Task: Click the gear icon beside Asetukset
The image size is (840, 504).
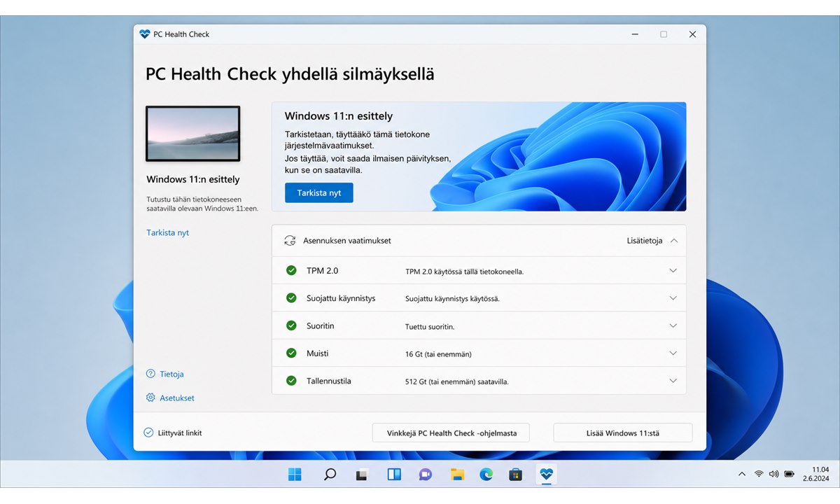Action: coord(150,398)
